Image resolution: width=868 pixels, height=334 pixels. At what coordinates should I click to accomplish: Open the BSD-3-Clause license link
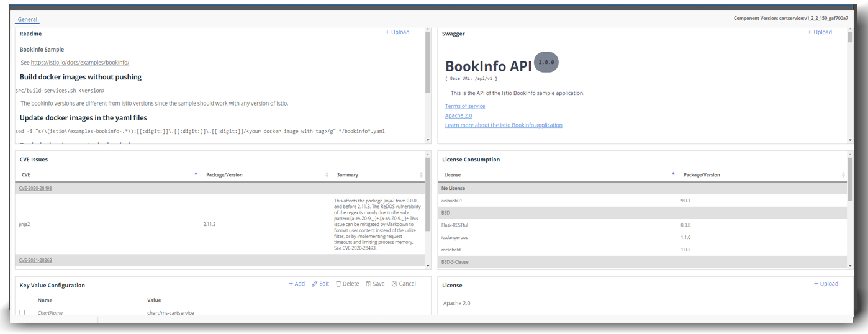pos(454,262)
